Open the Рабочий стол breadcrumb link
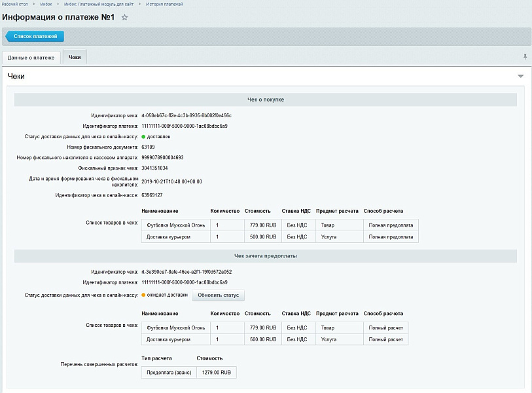The image size is (532, 393). 14,4
